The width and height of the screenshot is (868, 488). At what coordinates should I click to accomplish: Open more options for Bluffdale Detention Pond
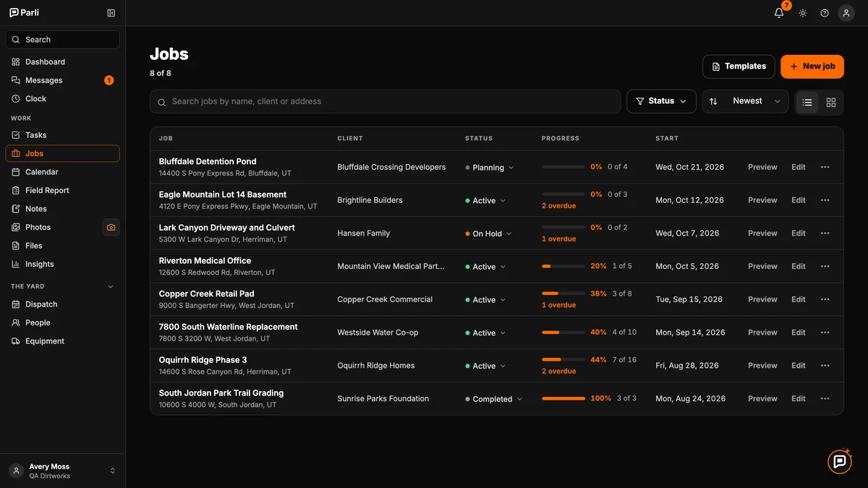coord(825,167)
